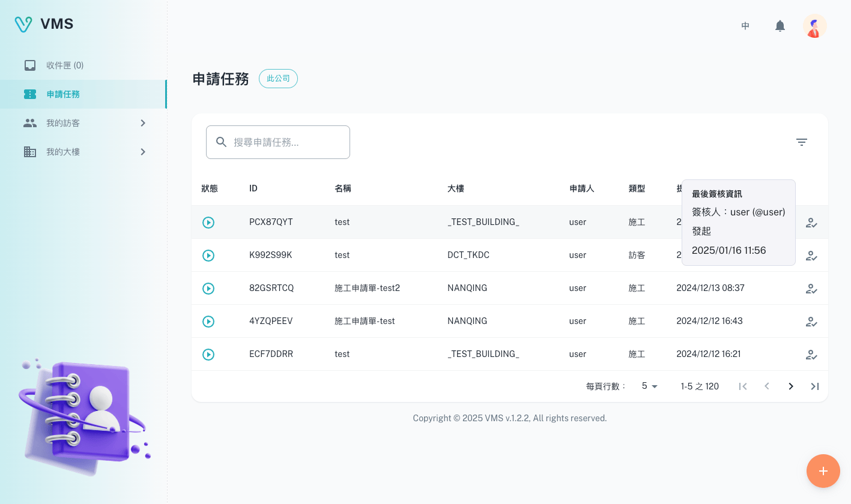Jump to last page of results

tap(814, 386)
